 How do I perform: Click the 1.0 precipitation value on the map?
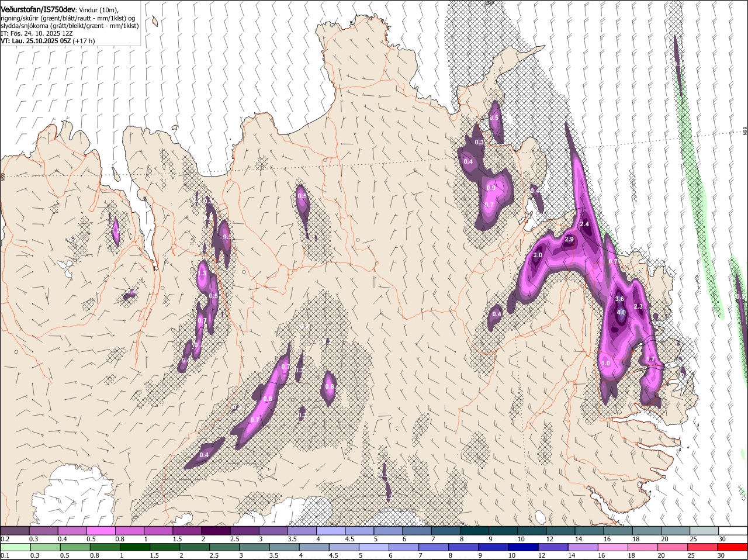click(x=605, y=363)
